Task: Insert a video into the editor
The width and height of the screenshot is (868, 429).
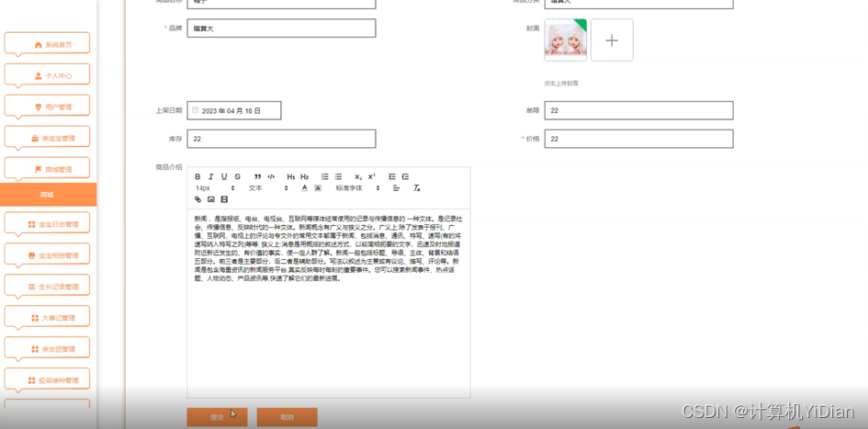Action: [x=224, y=199]
